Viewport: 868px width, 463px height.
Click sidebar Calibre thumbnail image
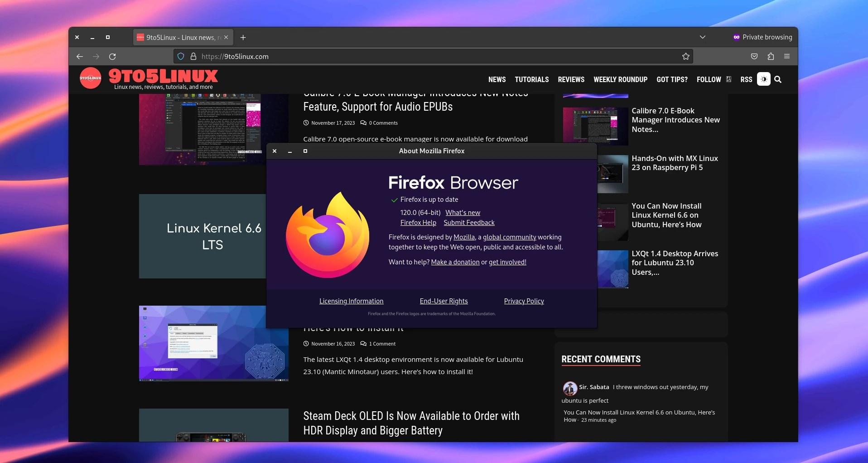pos(595,126)
